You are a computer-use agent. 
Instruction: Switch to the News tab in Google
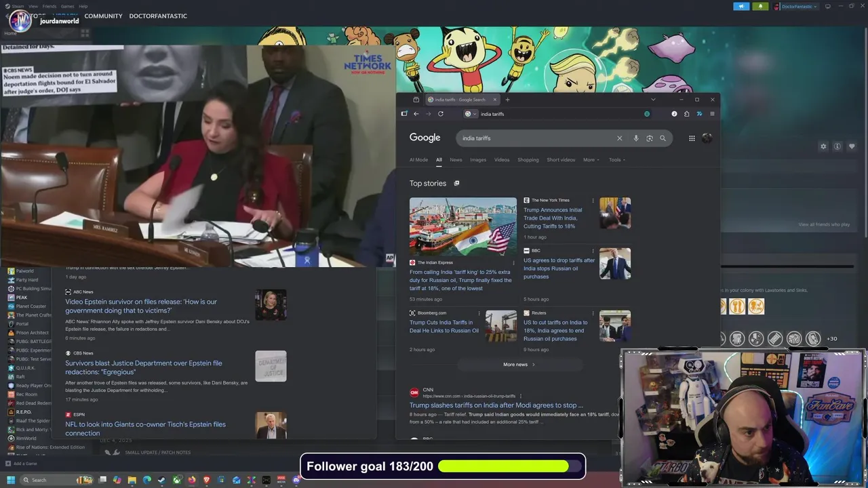456,160
